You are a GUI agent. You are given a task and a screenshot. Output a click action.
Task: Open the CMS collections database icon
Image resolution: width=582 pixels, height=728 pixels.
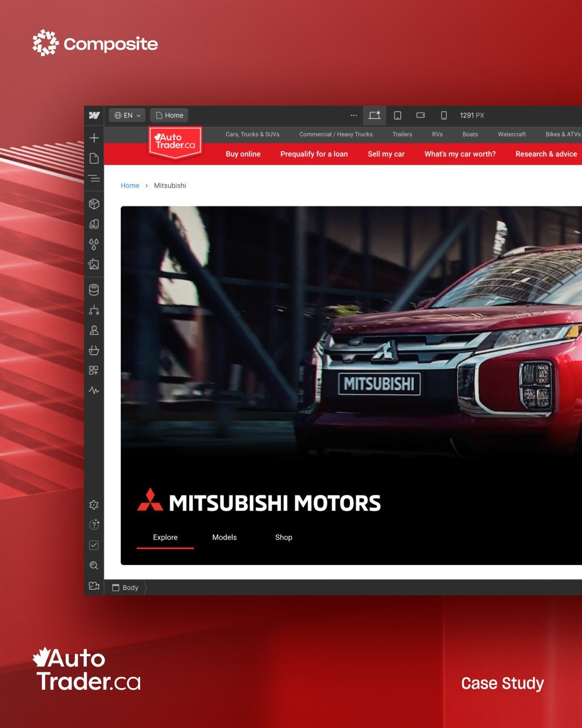point(94,290)
